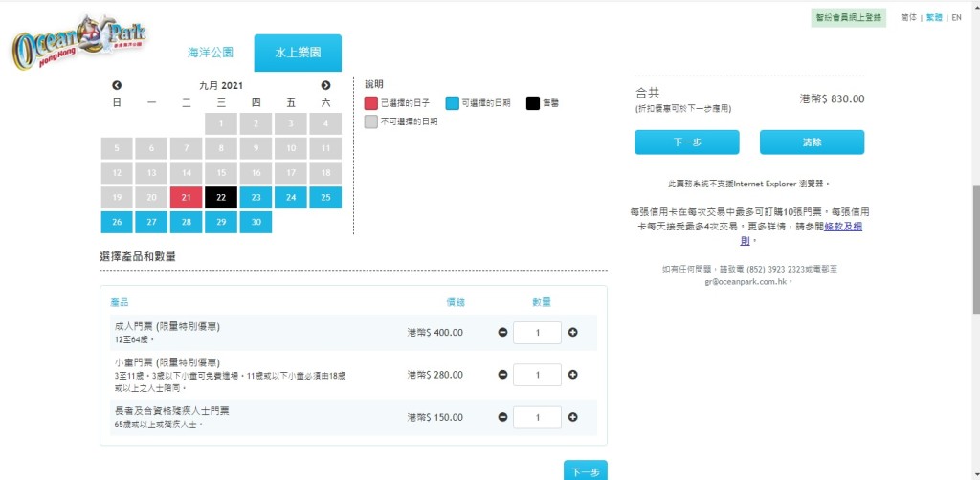Click 成人門票 (限量特別優惠) product name
This screenshot has height=480, width=980.
pyautogui.click(x=167, y=326)
